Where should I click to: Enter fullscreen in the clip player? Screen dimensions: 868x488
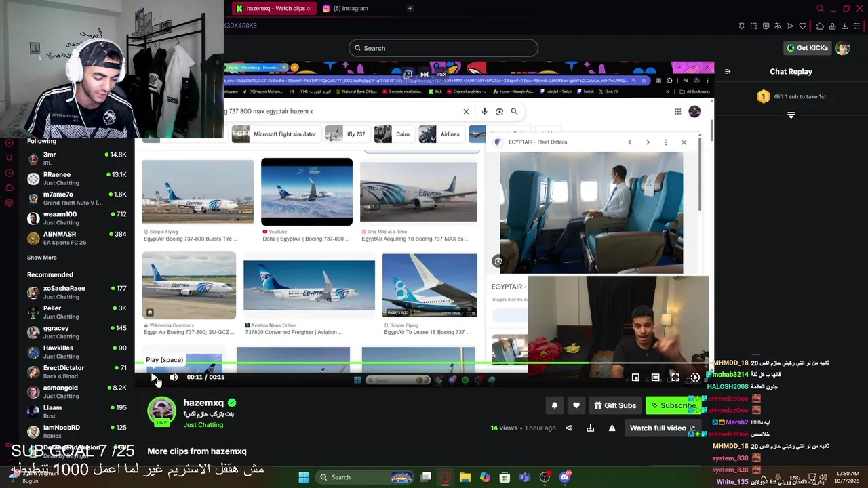coord(675,378)
